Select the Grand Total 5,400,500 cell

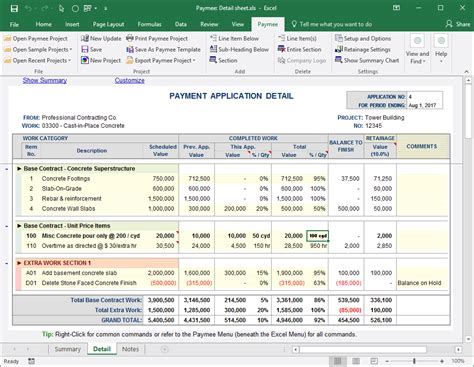pyautogui.click(x=161, y=320)
